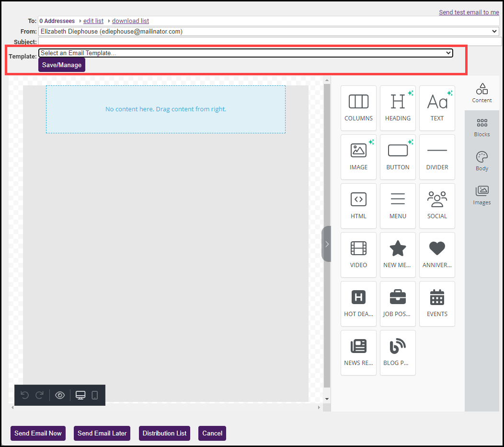Open the Select an Email Template dropdown
This screenshot has height=447, width=504.
pyautogui.click(x=245, y=53)
